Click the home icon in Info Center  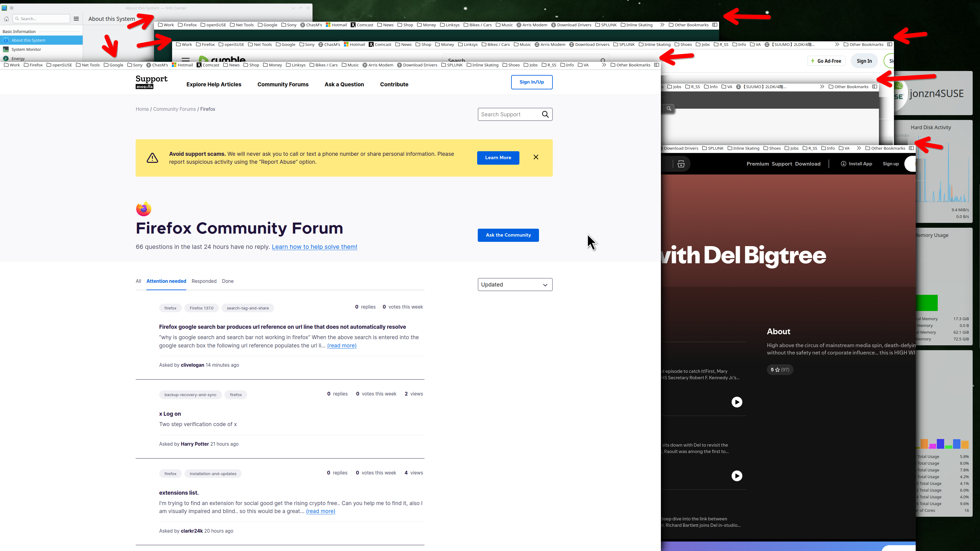click(6, 19)
